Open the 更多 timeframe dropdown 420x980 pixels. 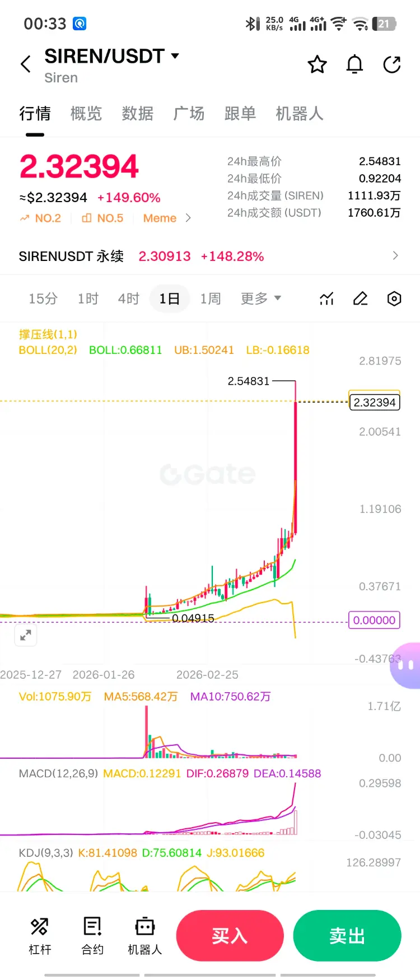[260, 298]
